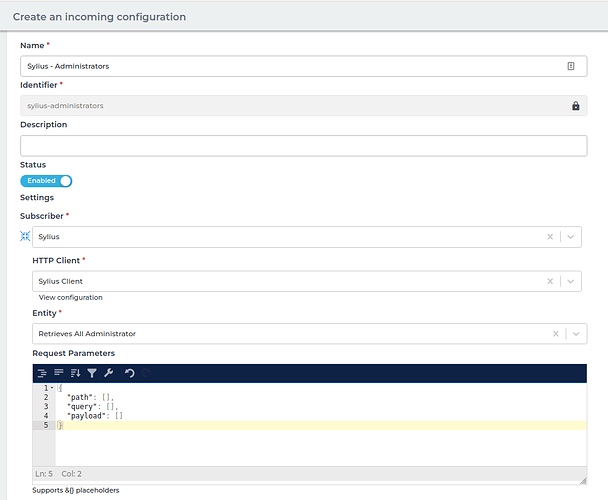This screenshot has height=500, width=608.
Task: Click the Sylius Client value in HTTP Client
Action: [x=60, y=281]
